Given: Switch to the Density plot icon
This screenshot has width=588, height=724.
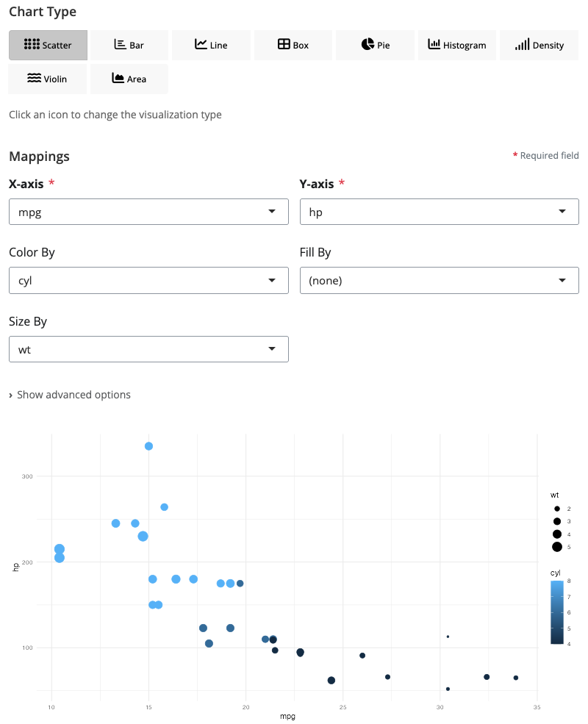Looking at the screenshot, I should [x=522, y=45].
